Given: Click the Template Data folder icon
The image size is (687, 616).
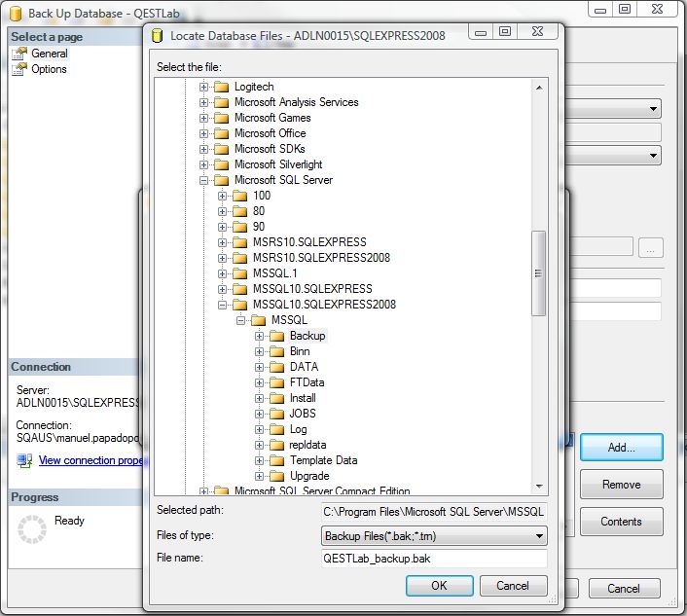Looking at the screenshot, I should [x=277, y=460].
